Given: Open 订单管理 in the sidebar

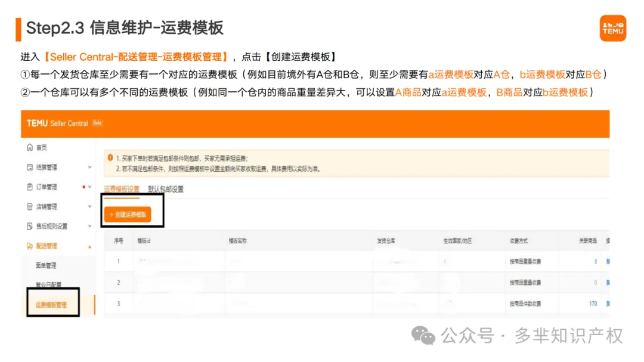Looking at the screenshot, I should point(47,187).
